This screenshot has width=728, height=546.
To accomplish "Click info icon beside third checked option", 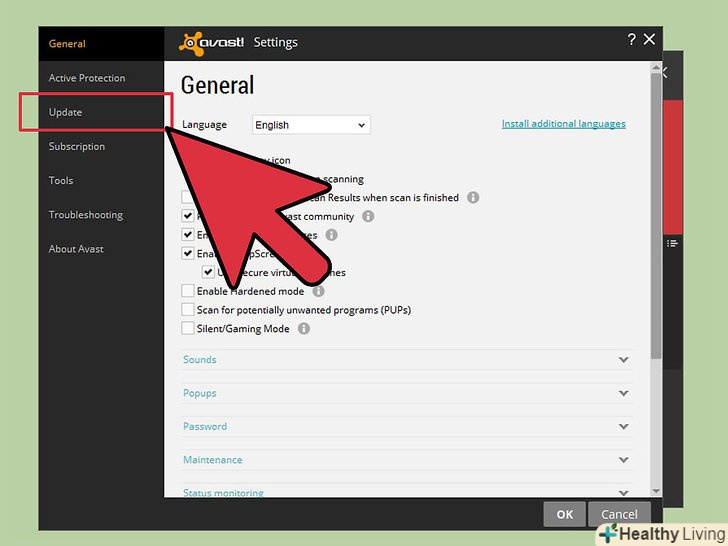I will [x=331, y=235].
